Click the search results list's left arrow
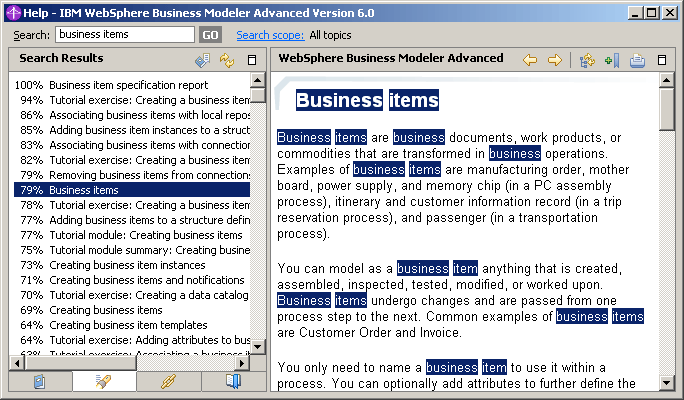 click(x=17, y=363)
